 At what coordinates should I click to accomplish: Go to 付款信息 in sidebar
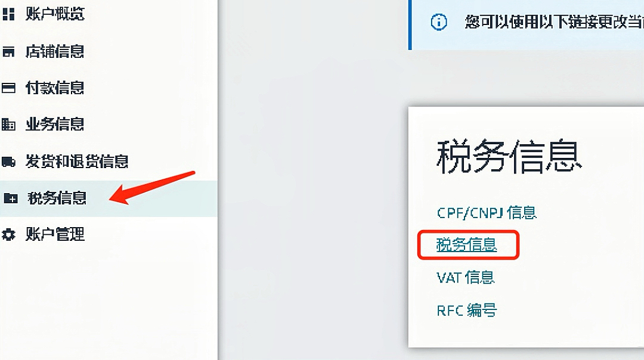click(x=55, y=88)
